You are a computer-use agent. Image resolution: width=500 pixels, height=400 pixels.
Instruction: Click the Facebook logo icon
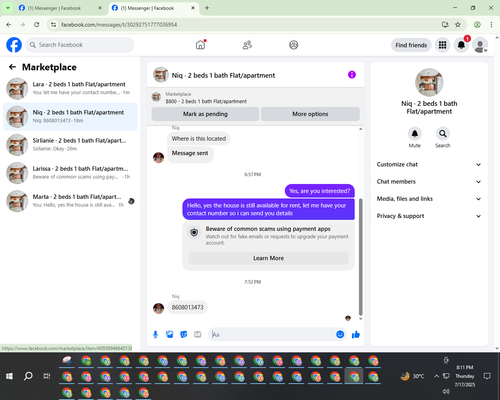pos(14,45)
